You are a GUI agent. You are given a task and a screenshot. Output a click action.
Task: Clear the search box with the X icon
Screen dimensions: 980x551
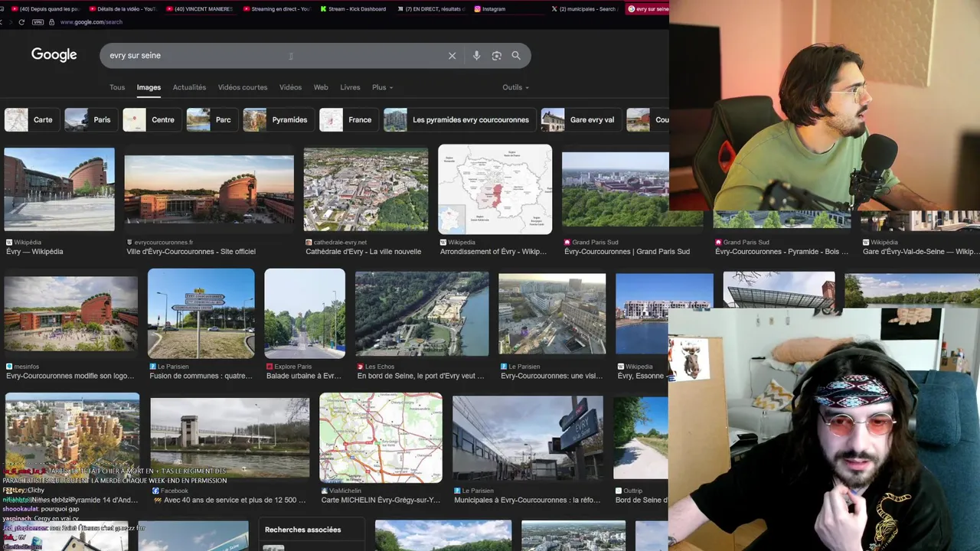click(452, 56)
